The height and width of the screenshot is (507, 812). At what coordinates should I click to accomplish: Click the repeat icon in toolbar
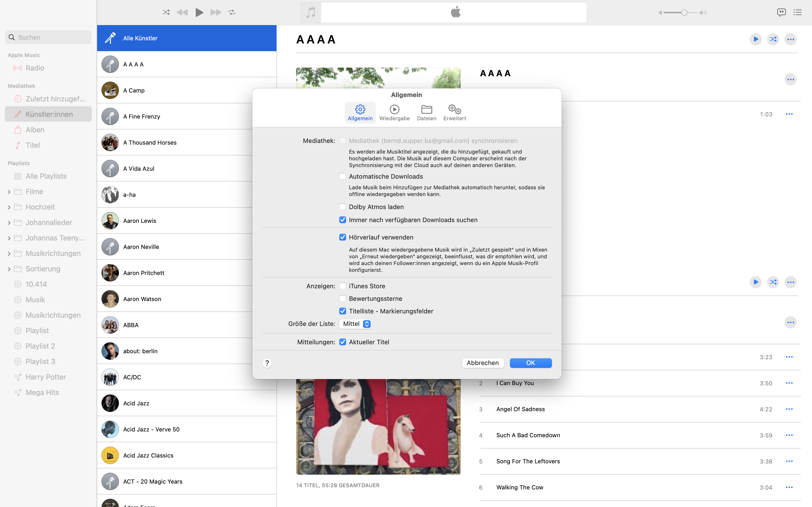(232, 12)
